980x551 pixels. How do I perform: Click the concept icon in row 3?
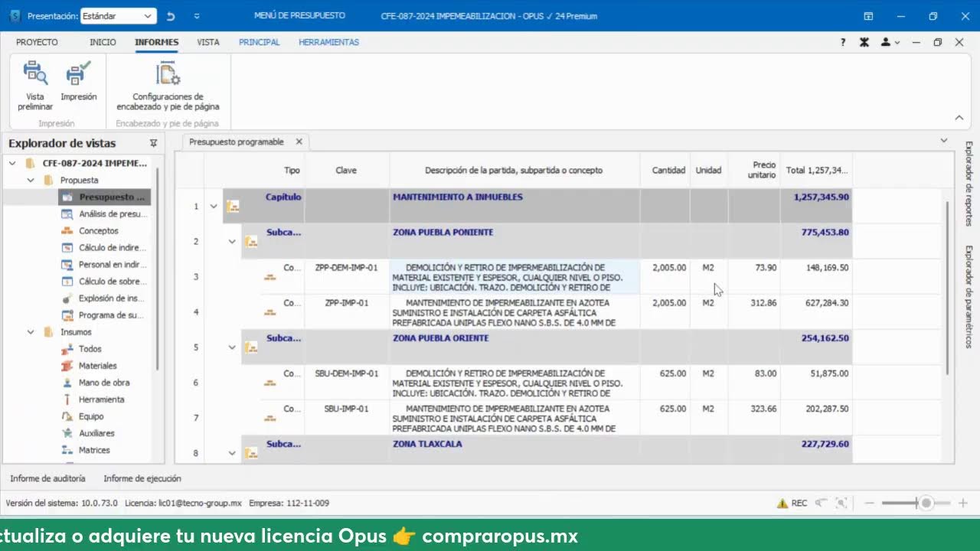(269, 277)
